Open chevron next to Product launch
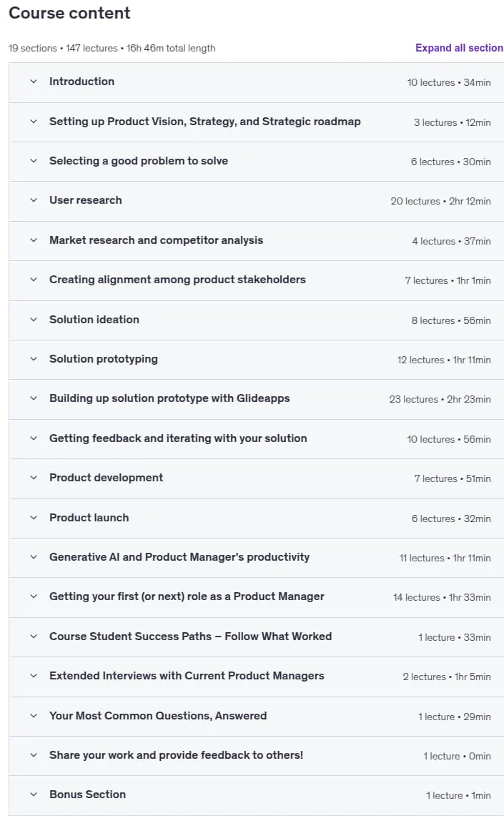 34,518
